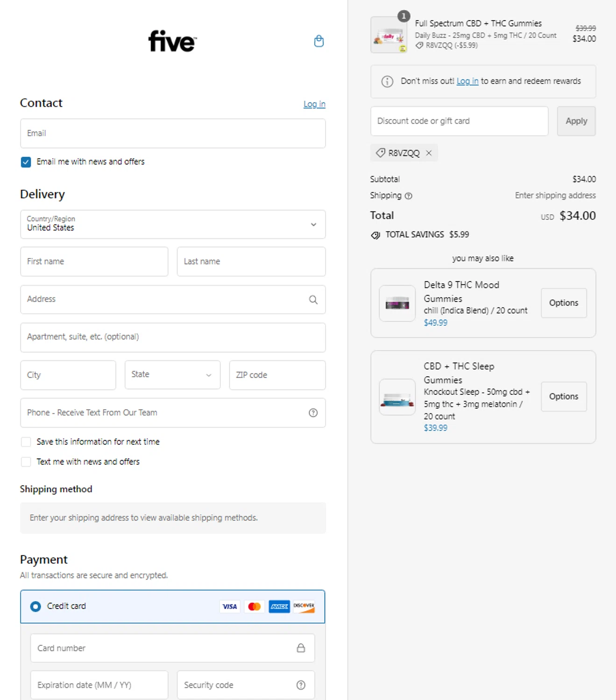616x700 pixels.
Task: Check Save this information for next time
Action: coord(26,442)
